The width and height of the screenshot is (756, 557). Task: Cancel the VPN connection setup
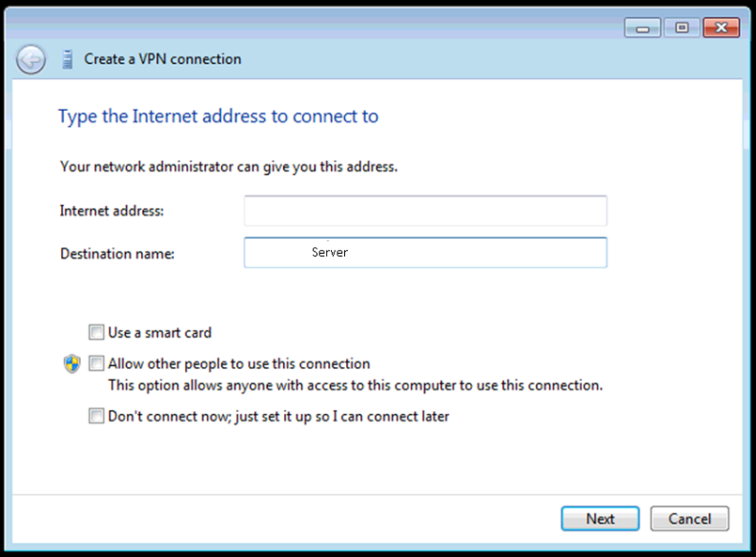coord(689,519)
